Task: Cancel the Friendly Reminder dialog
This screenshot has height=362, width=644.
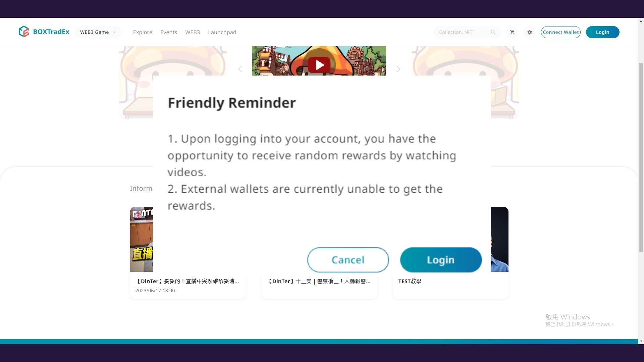Action: [x=348, y=260]
